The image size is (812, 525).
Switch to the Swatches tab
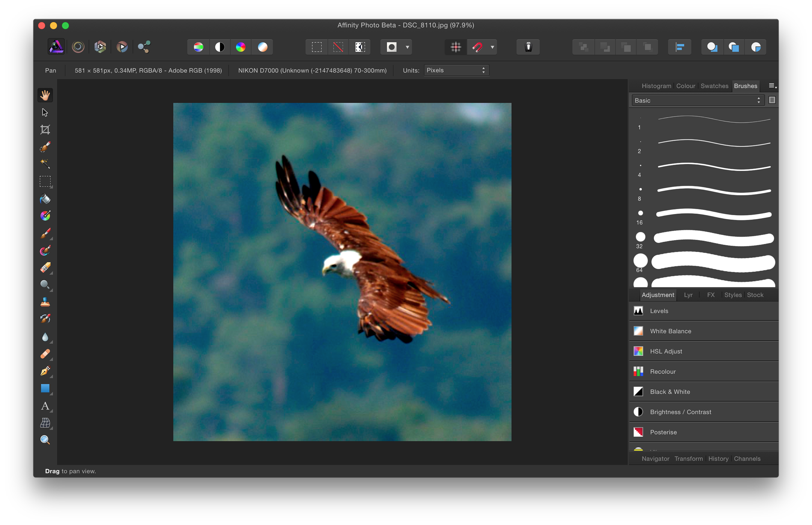(x=714, y=86)
